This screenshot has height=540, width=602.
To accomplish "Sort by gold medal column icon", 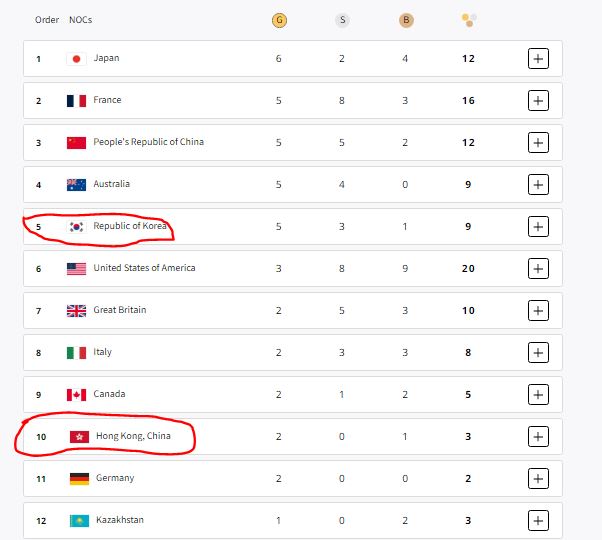I will tap(279, 20).
